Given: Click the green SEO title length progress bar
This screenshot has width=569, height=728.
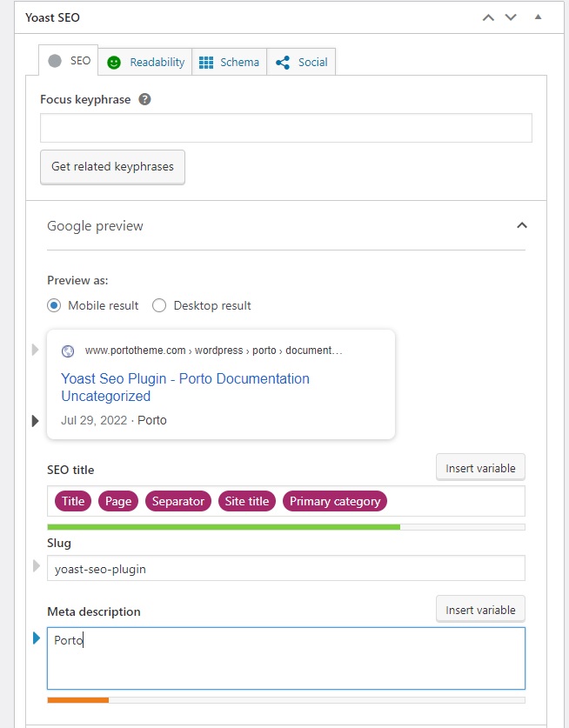Looking at the screenshot, I should (224, 527).
